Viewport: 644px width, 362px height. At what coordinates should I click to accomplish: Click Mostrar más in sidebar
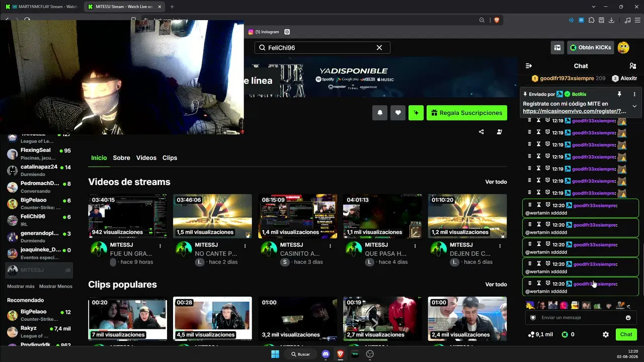pyautogui.click(x=21, y=286)
